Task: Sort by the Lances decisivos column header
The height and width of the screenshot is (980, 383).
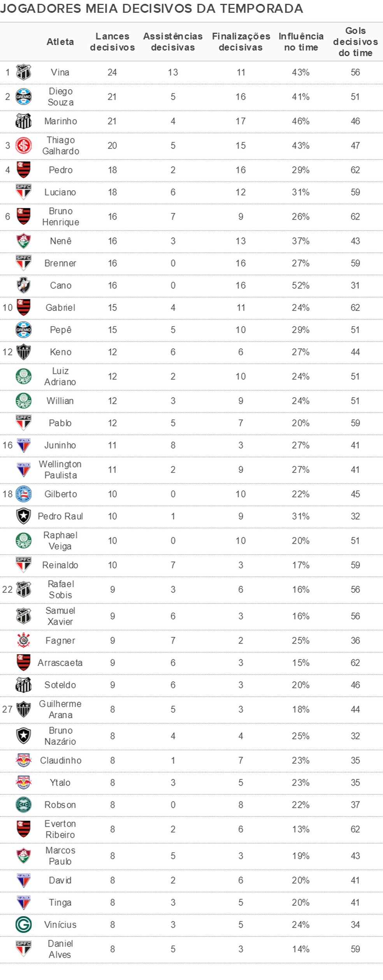Action: click(112, 42)
